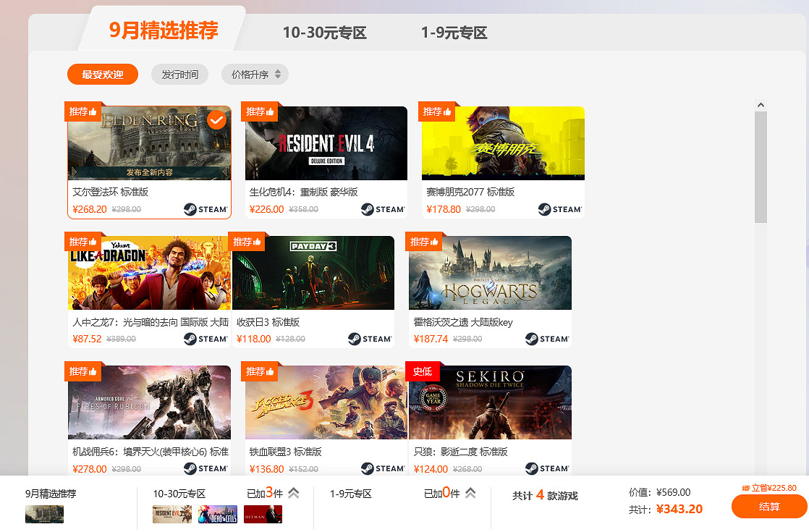Click the 发行时间 sort button
Image resolution: width=809 pixels, height=532 pixels.
(179, 74)
